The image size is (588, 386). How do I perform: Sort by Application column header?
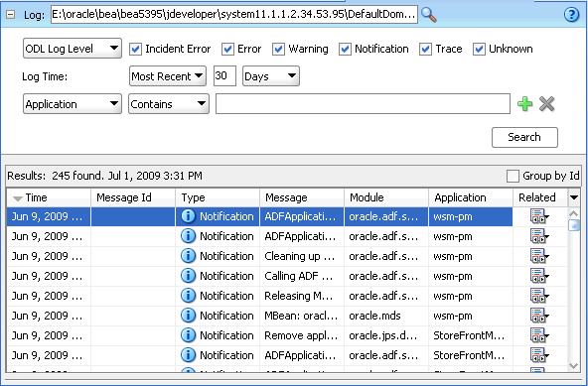[x=471, y=197]
